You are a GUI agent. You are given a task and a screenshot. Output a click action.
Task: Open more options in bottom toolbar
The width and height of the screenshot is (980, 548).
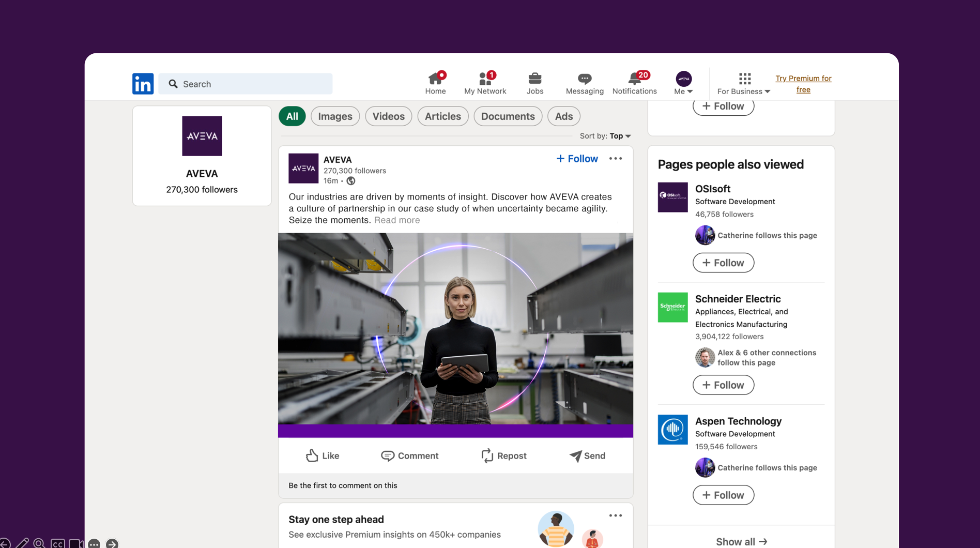[x=94, y=543]
